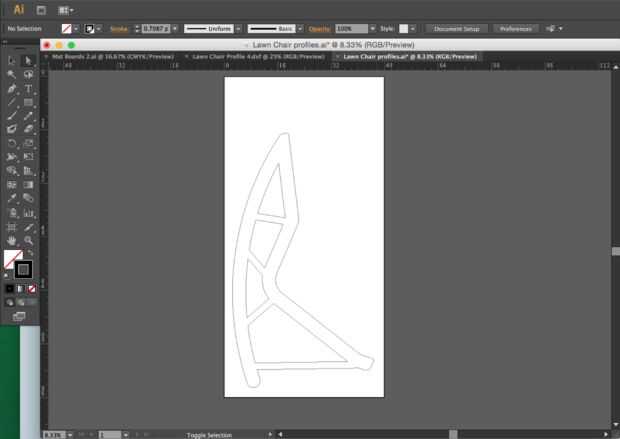
Task: Click the Stroke color swatch in the toolbox
Action: (x=23, y=270)
